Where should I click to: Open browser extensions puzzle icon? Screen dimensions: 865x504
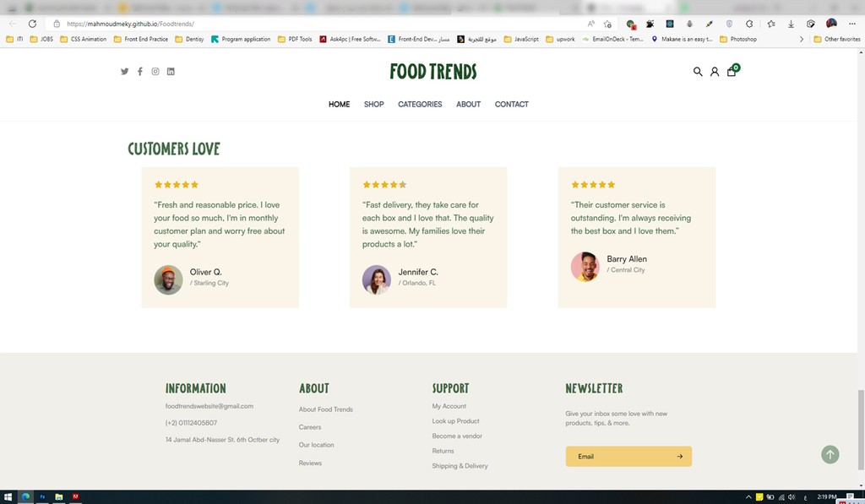tap(749, 24)
